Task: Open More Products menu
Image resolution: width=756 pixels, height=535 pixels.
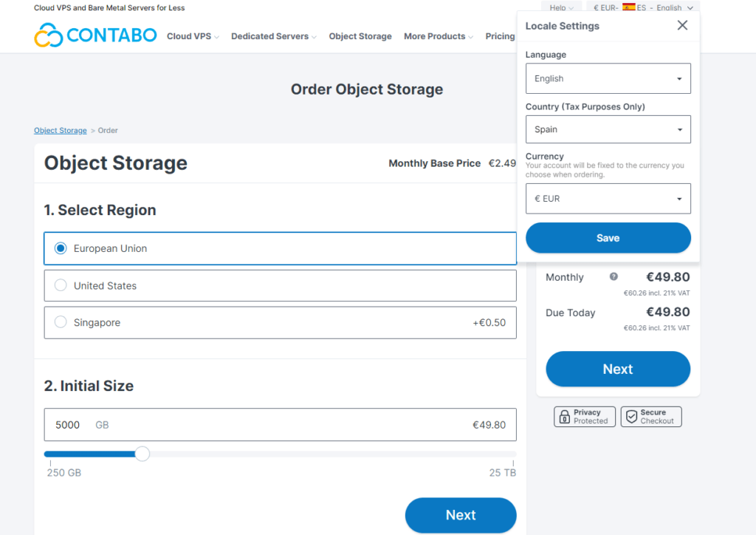Action: coord(439,36)
